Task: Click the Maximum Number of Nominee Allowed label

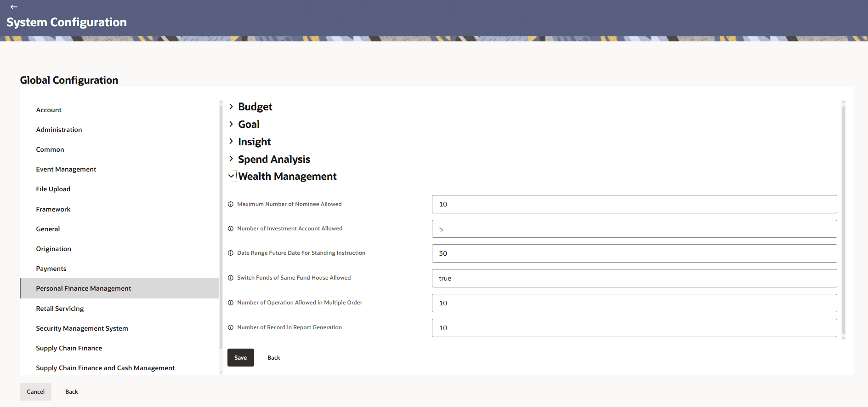Action: pyautogui.click(x=289, y=204)
